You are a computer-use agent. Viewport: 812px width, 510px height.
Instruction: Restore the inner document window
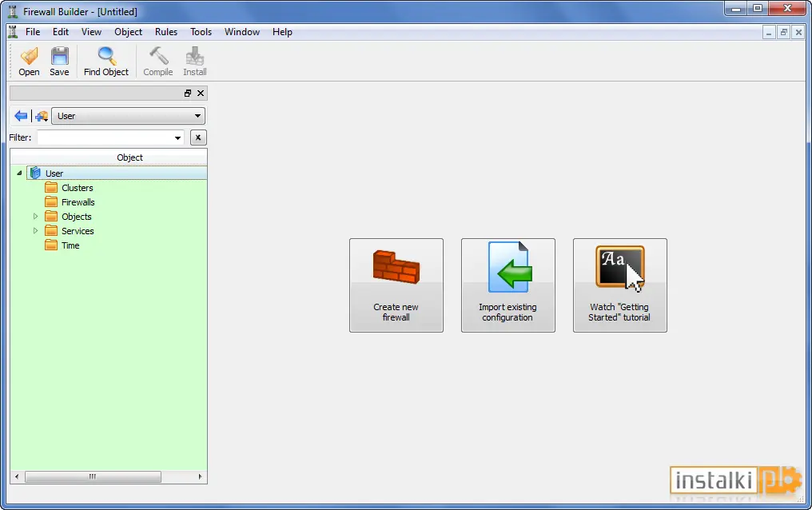tap(783, 32)
